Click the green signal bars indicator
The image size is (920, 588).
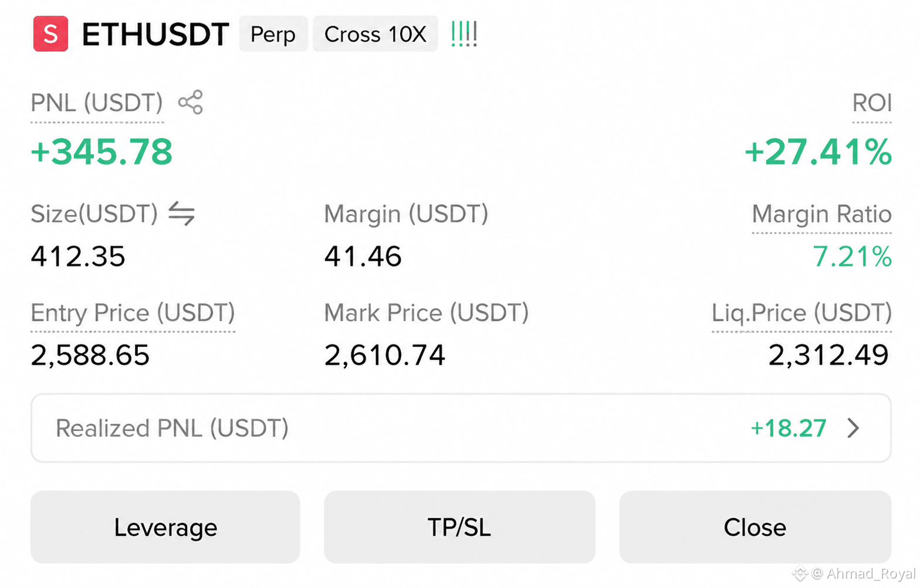[x=464, y=34]
